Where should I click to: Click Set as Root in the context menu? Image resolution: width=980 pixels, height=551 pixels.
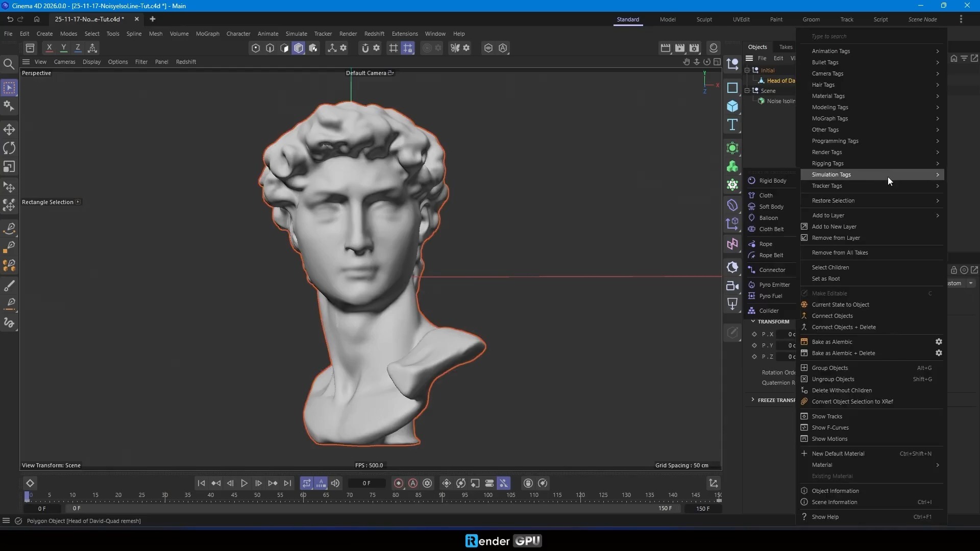tap(826, 279)
